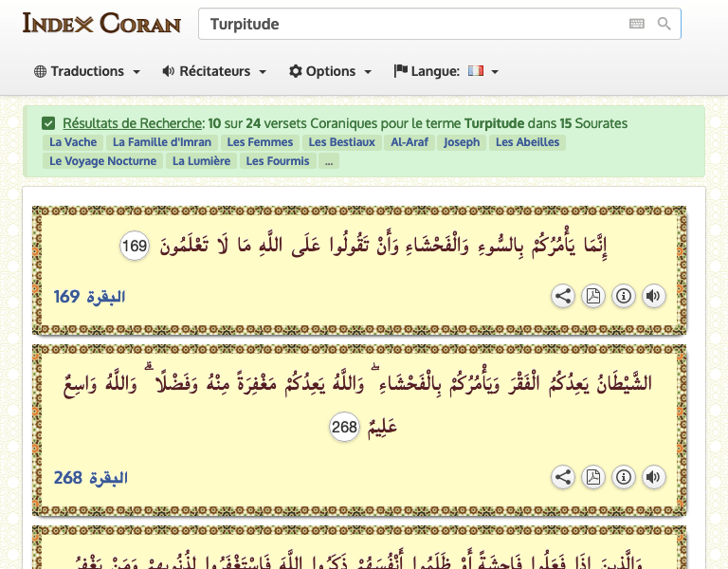Open the Options menu
Screen dimensions: 728x569
(331, 71)
